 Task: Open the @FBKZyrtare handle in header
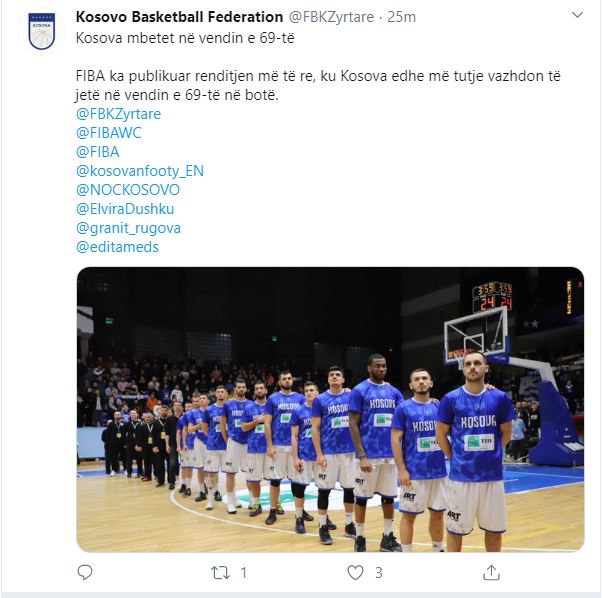[x=331, y=17]
